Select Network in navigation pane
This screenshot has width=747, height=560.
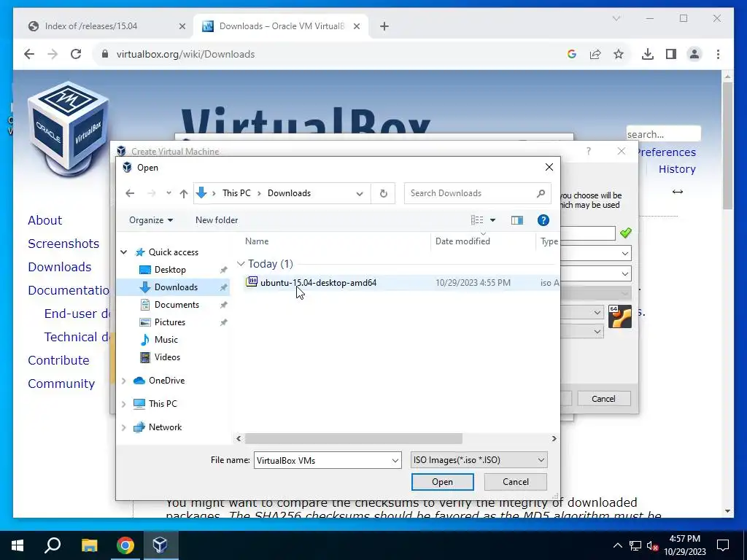[165, 427]
